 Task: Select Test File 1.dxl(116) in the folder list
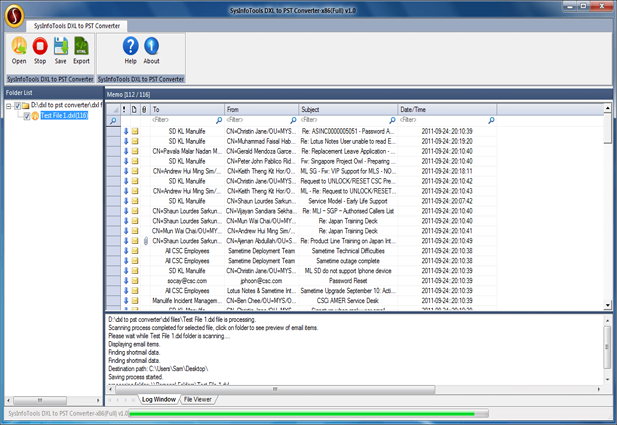point(64,116)
